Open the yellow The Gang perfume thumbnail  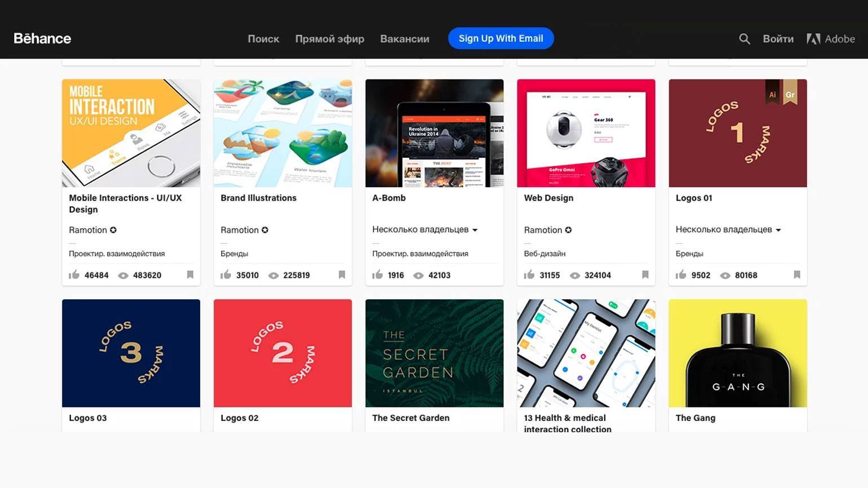(x=737, y=353)
